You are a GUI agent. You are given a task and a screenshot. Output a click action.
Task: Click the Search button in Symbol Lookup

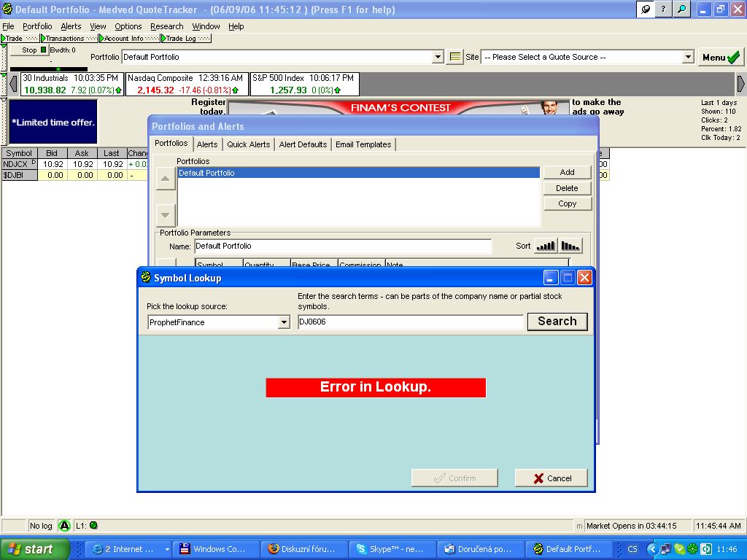[557, 322]
